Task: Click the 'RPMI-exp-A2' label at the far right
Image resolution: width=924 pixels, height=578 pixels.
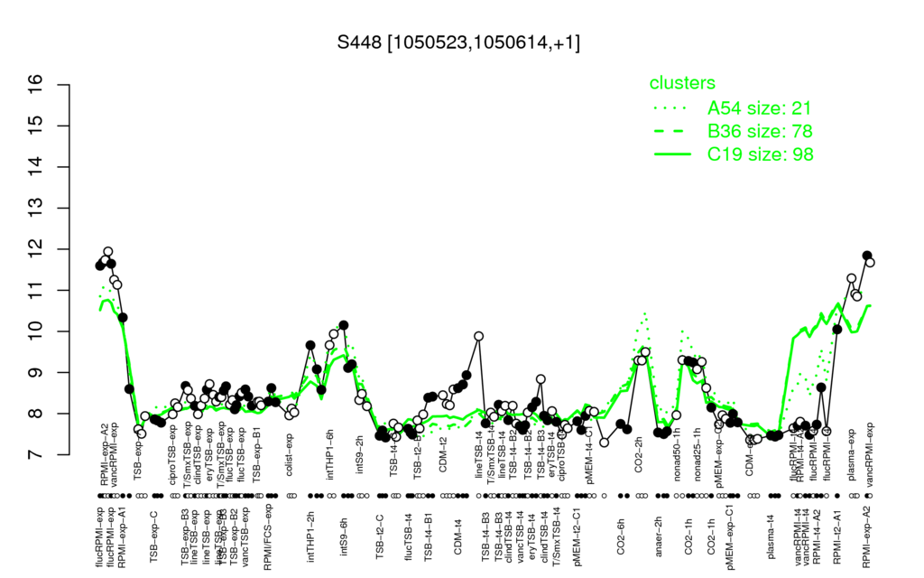Action: 867,536
